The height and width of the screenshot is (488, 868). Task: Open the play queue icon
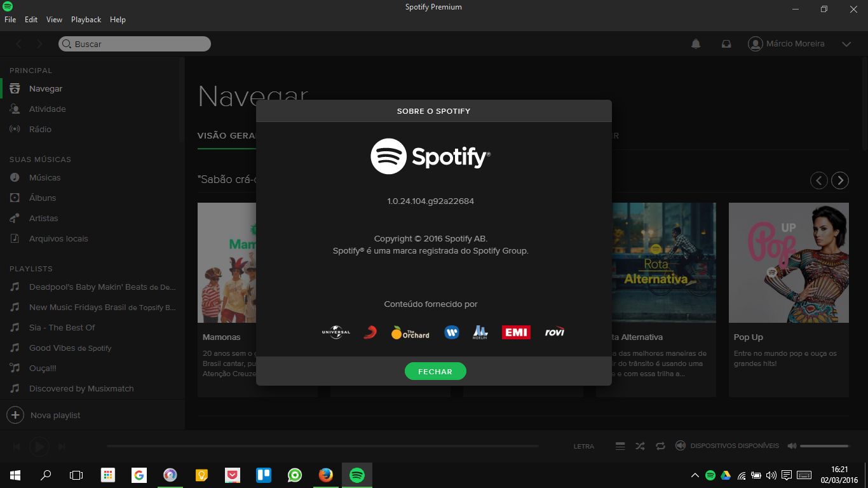click(x=620, y=446)
